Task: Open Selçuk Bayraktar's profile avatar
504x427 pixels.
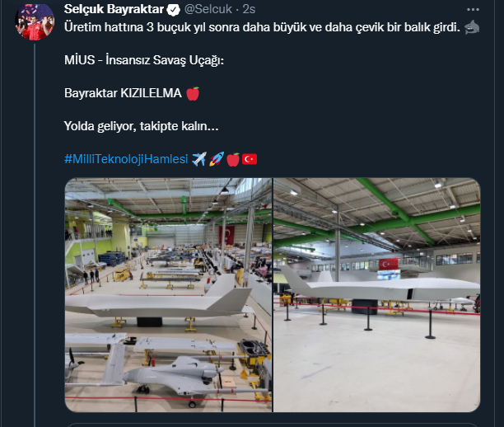Action: point(35,21)
